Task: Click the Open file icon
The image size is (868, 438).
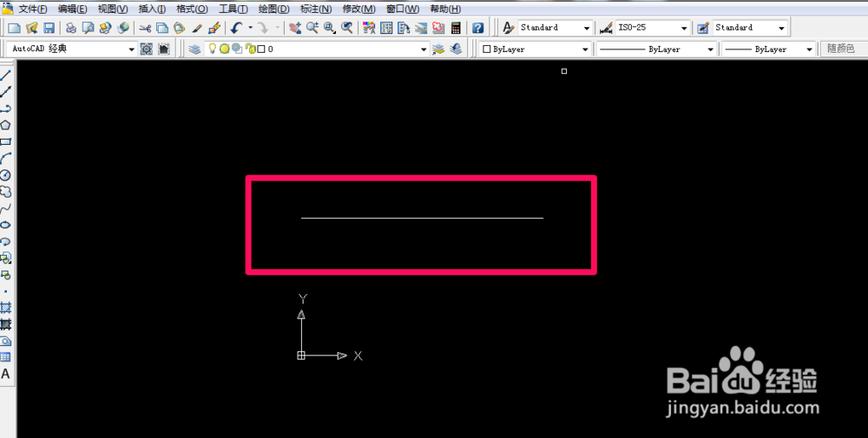Action: click(31, 28)
